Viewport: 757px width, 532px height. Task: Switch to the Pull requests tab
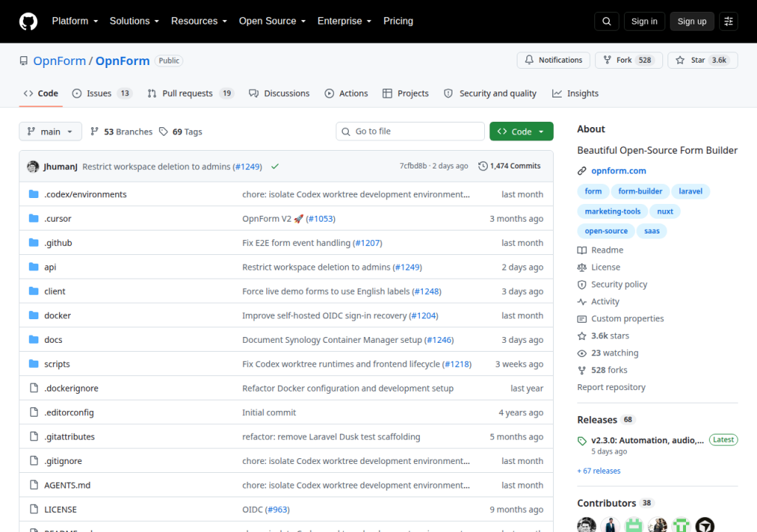pyautogui.click(x=191, y=93)
